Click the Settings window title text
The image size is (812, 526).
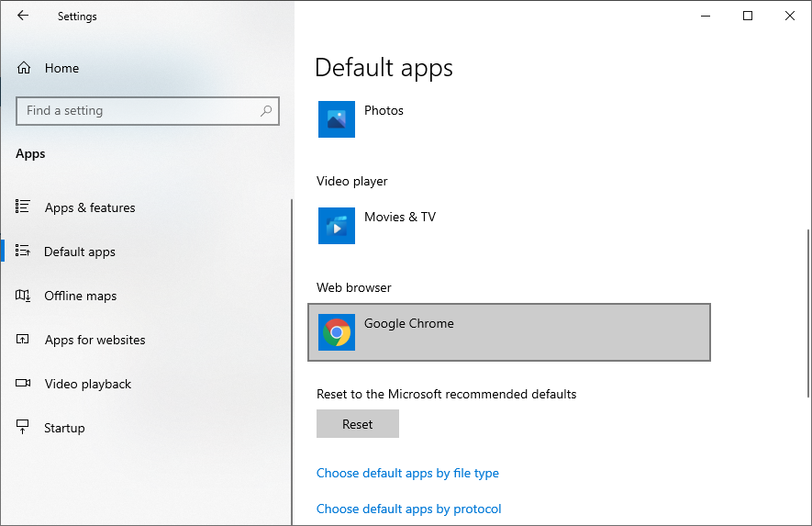point(77,17)
